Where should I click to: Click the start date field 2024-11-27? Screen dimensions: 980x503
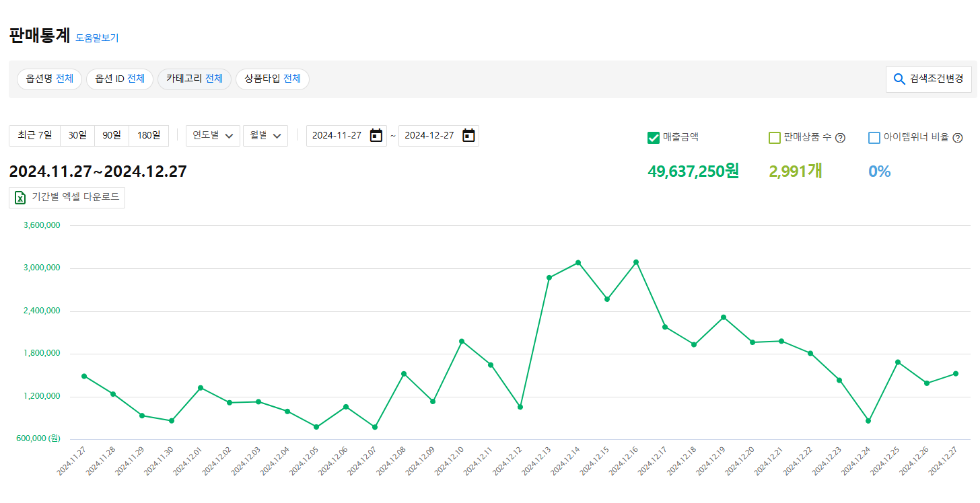337,136
